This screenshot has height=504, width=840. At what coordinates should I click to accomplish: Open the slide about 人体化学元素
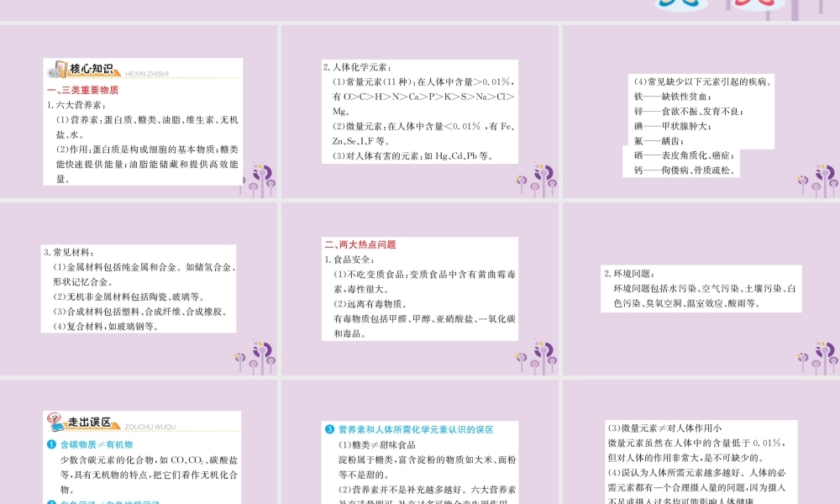pyautogui.click(x=420, y=112)
